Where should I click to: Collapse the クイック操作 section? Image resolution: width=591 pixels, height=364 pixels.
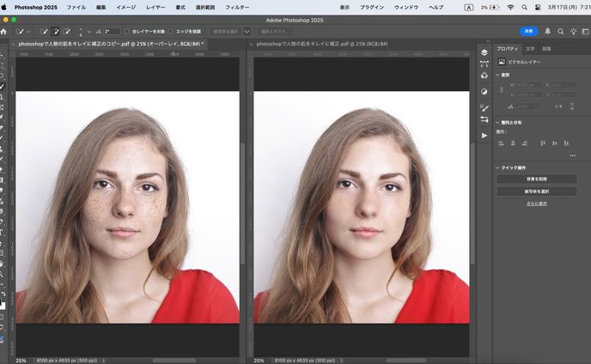click(x=497, y=167)
